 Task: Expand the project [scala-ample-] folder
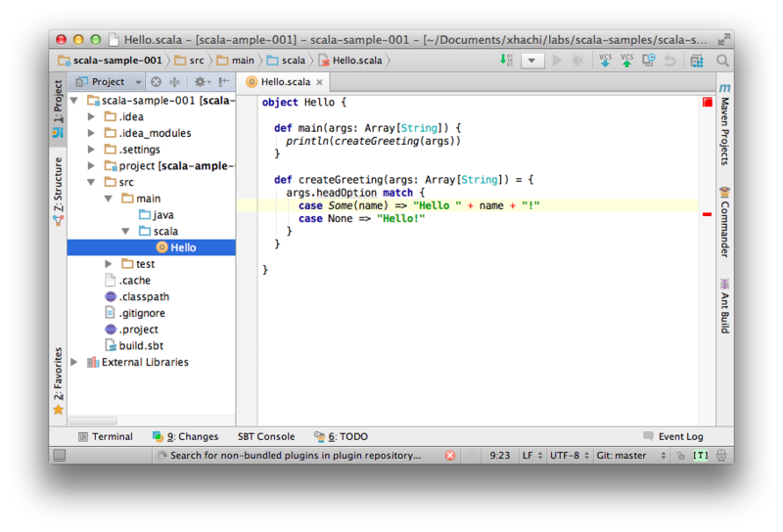[91, 165]
